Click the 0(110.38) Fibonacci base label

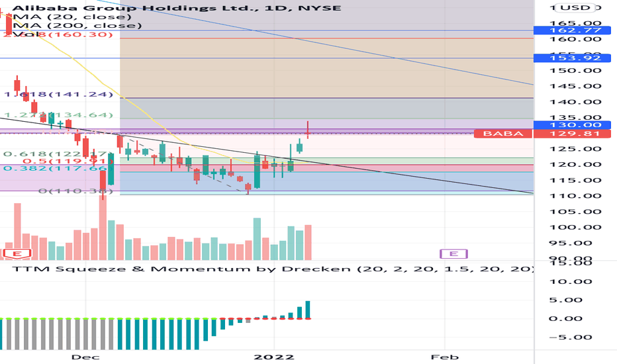click(75, 191)
